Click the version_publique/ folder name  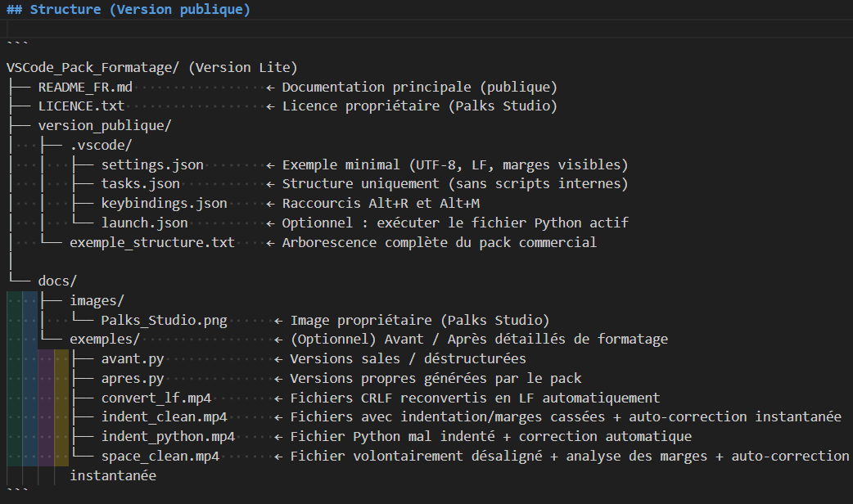[x=105, y=125]
